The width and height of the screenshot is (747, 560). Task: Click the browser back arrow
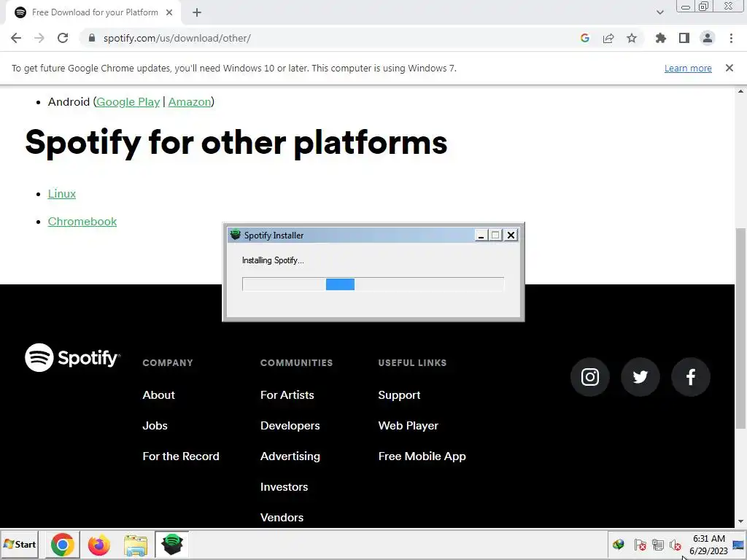pyautogui.click(x=16, y=38)
